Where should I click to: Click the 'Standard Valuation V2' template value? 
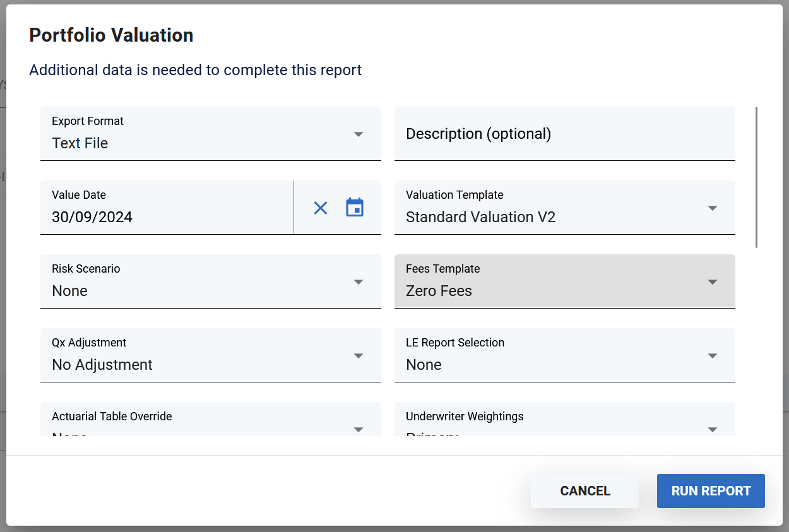pyautogui.click(x=480, y=217)
